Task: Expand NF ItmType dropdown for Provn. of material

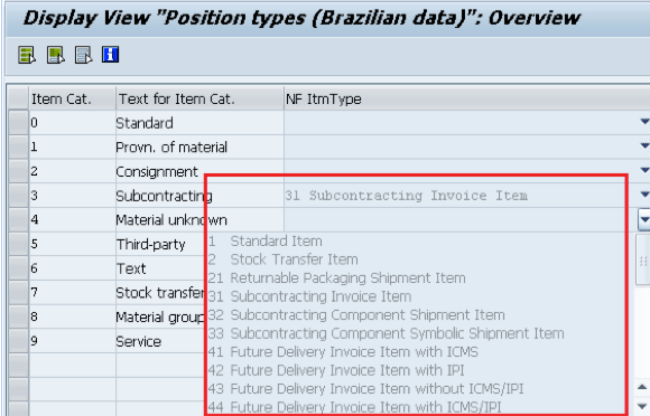Action: (x=643, y=147)
